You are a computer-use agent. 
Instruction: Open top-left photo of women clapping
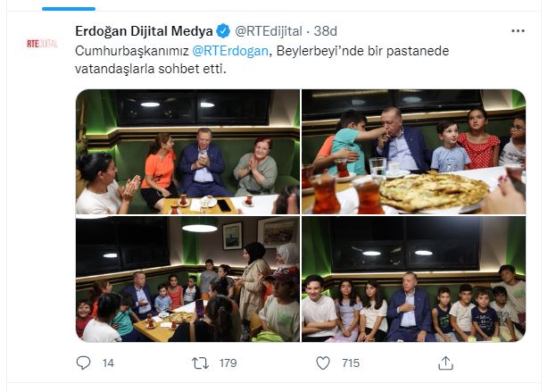187,152
